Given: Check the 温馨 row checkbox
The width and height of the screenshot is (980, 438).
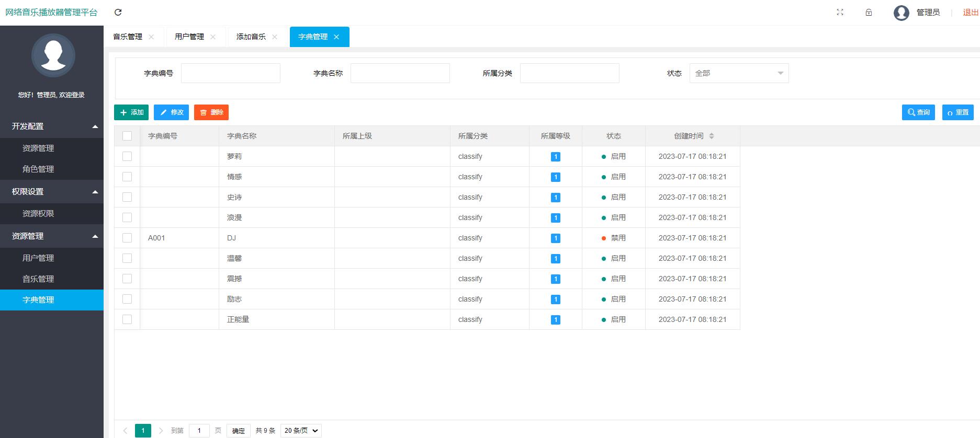Looking at the screenshot, I should pos(127,258).
